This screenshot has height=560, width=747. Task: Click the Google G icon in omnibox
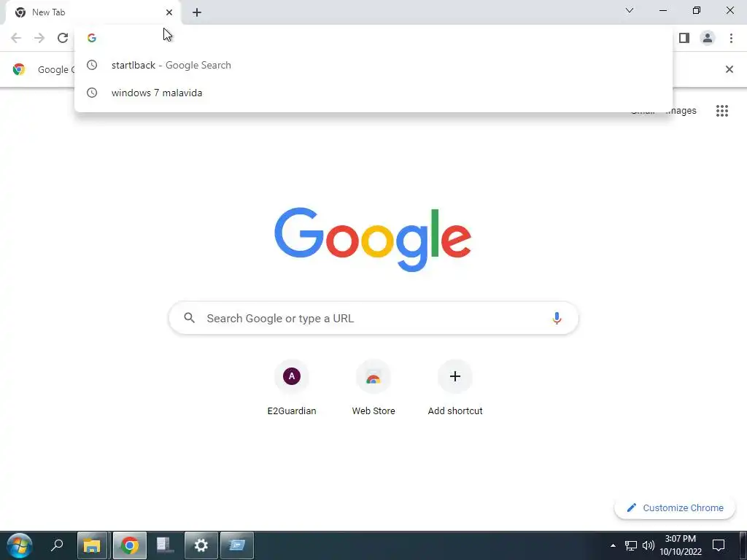tap(92, 38)
